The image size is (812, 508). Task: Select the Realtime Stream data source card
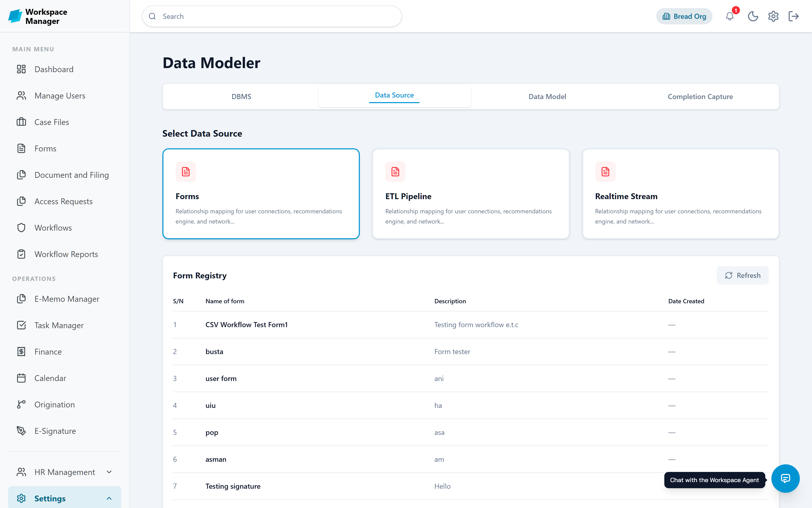point(681,194)
